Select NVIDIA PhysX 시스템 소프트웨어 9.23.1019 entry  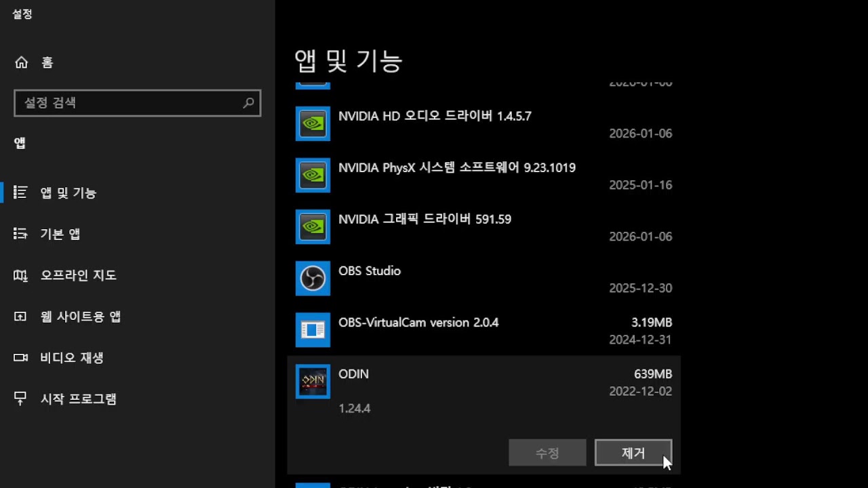[484, 175]
